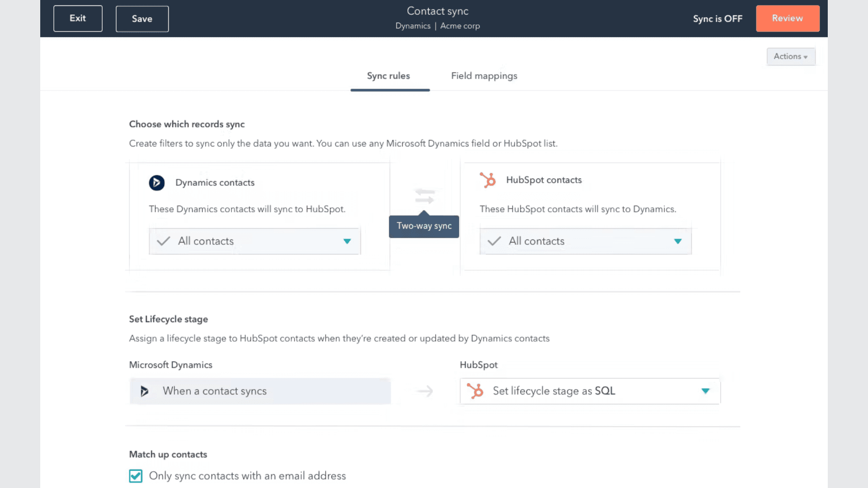The image size is (868, 488).
Task: Click text These Dynamics contacts will sync to HubSpot
Action: pyautogui.click(x=247, y=209)
